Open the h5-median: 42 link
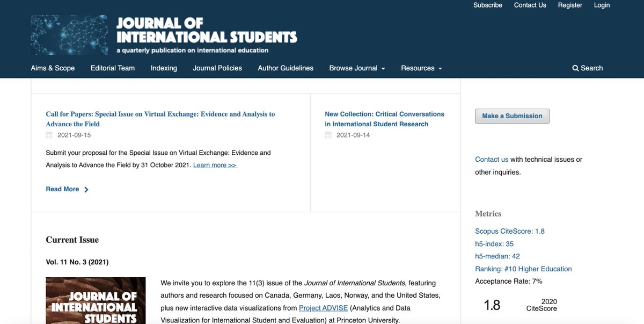Image resolution: width=644 pixels, height=324 pixels. [497, 256]
